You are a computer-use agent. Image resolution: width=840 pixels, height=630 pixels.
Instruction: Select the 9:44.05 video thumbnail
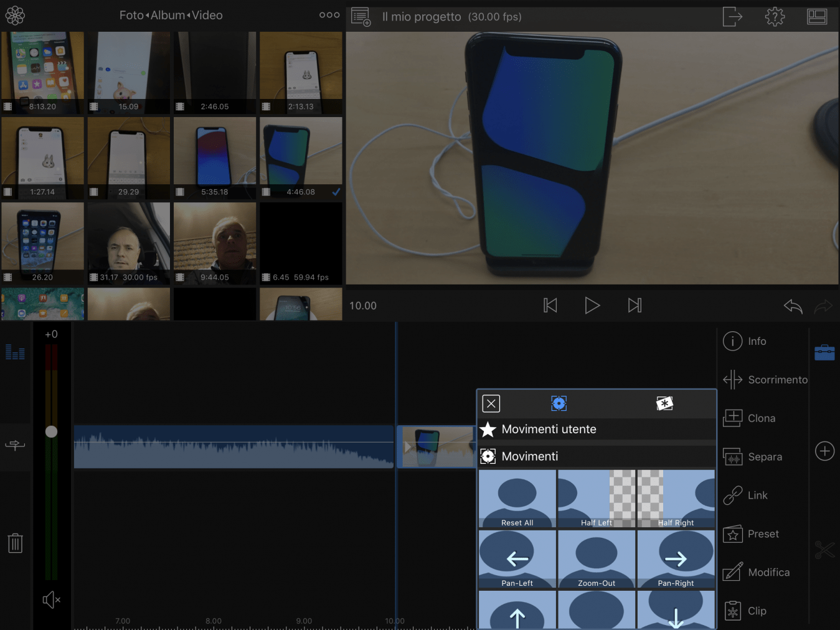215,243
